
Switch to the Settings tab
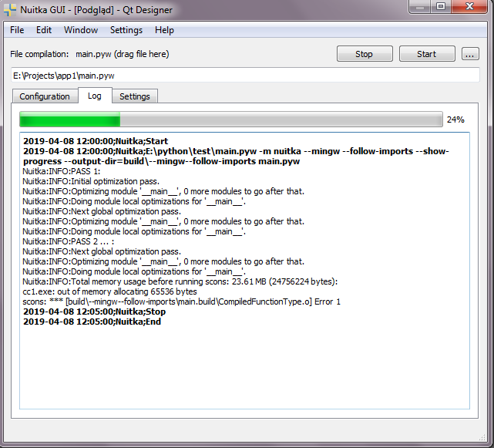point(135,96)
